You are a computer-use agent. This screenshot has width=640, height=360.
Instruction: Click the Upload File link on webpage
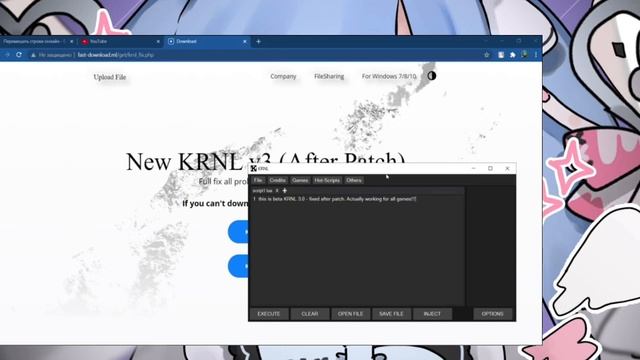coord(110,77)
